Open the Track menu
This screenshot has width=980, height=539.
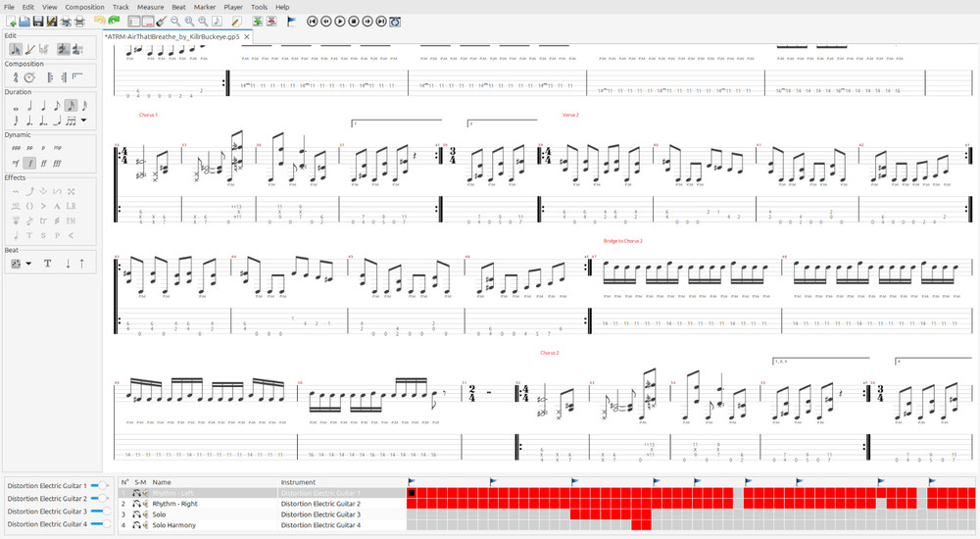click(x=121, y=7)
